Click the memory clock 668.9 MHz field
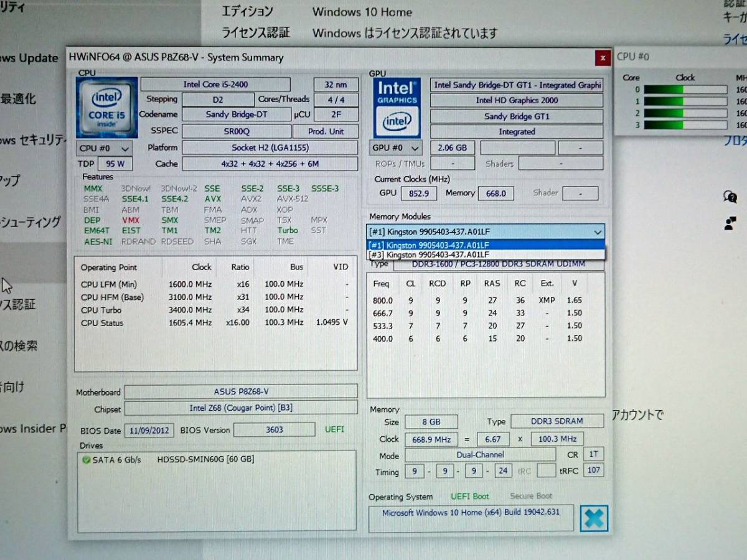Viewport: 747px width, 560px height. coord(431,439)
